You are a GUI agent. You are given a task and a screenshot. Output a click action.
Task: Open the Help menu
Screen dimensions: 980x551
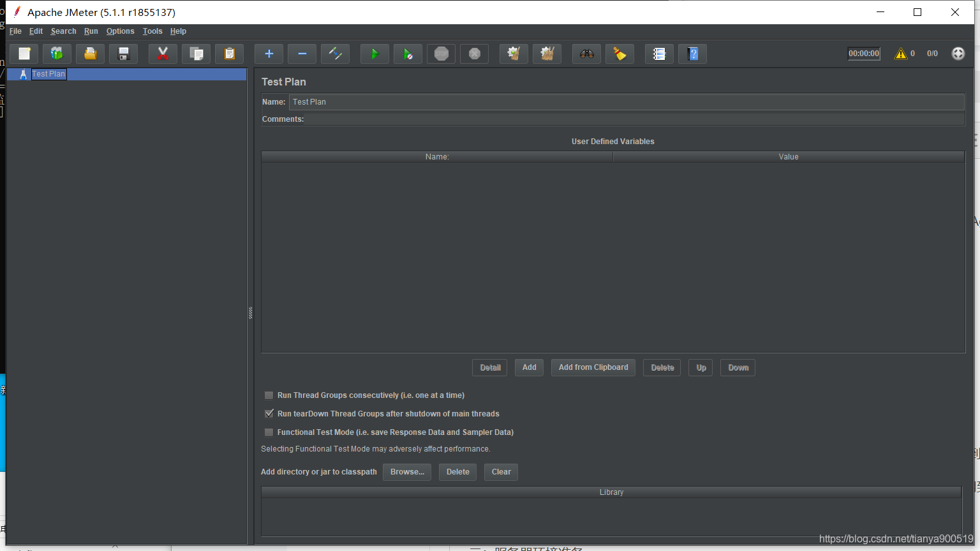(178, 31)
